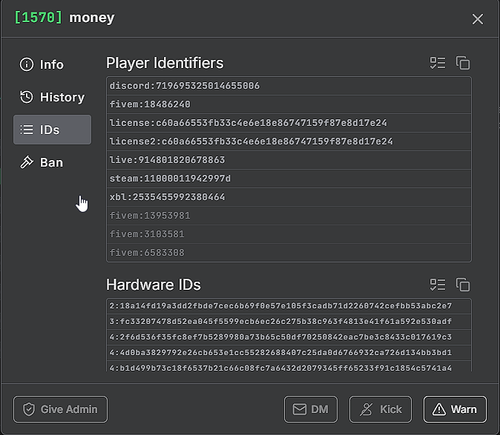Viewport: 500px width, 435px height.
Task: Select the discord identifier row
Action: point(289,86)
